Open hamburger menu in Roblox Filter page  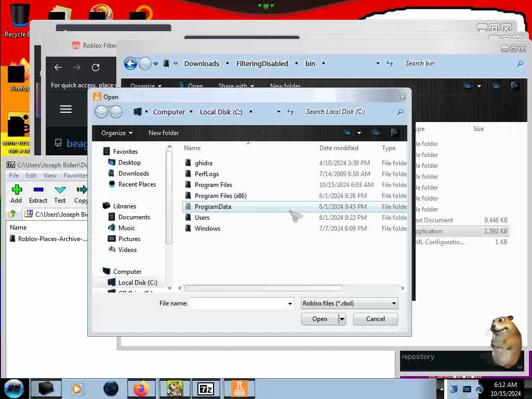(66, 109)
